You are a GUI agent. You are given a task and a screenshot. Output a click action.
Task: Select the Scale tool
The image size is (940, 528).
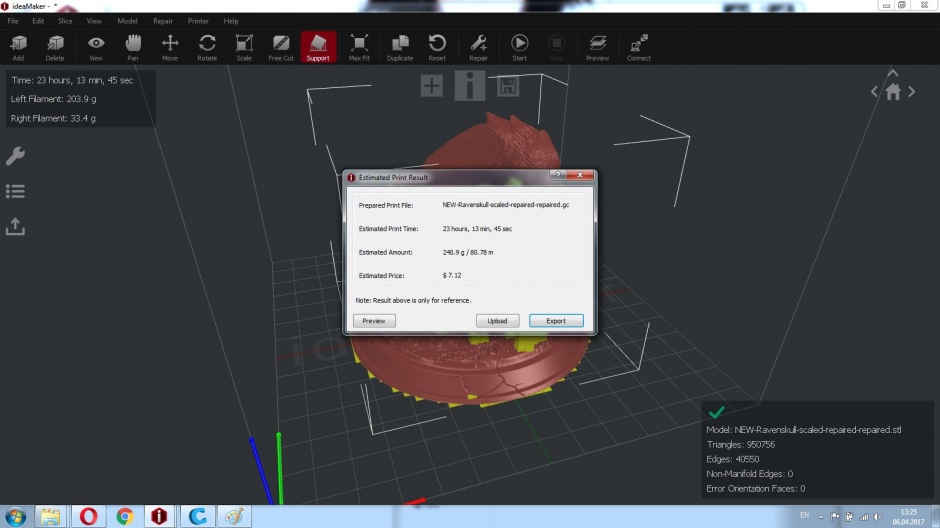tap(244, 47)
